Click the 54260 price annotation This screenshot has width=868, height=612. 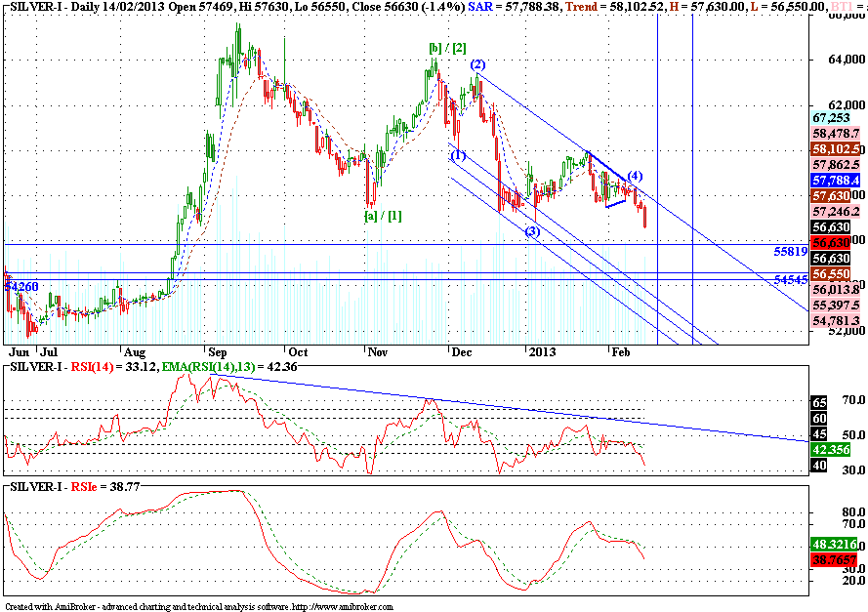point(21,287)
